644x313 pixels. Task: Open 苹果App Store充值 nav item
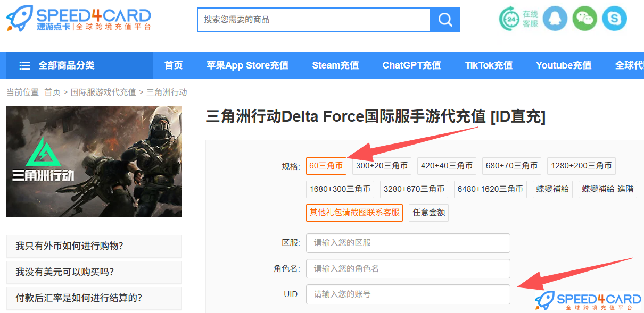[247, 65]
